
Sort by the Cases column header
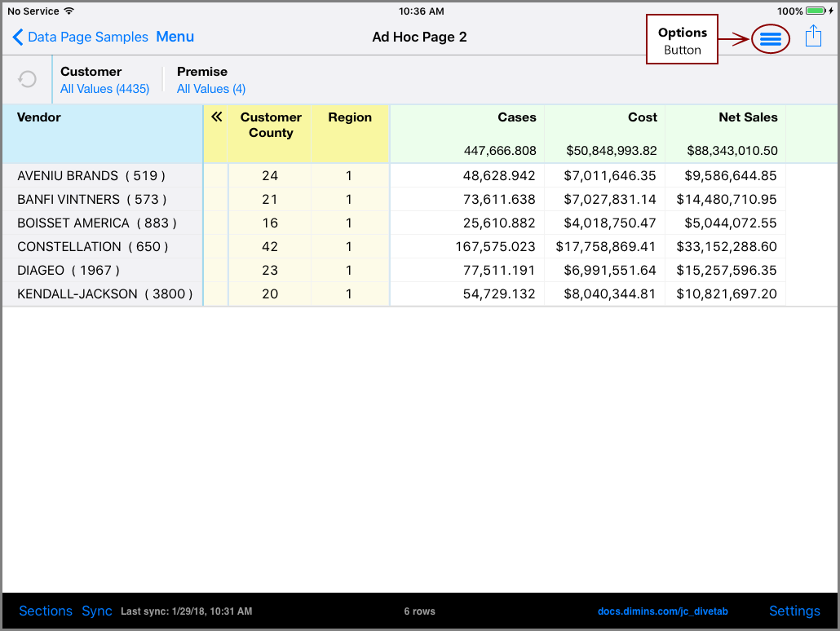pos(517,117)
